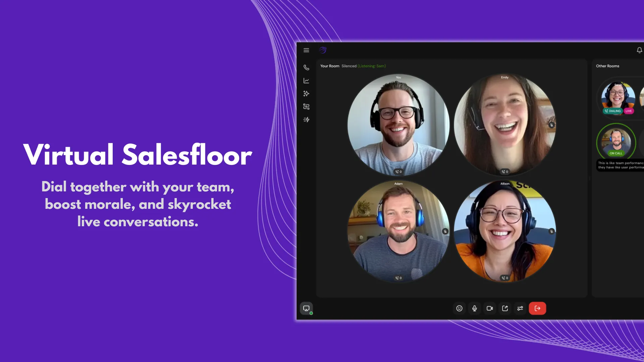Open the call settings sliders button

(520, 308)
